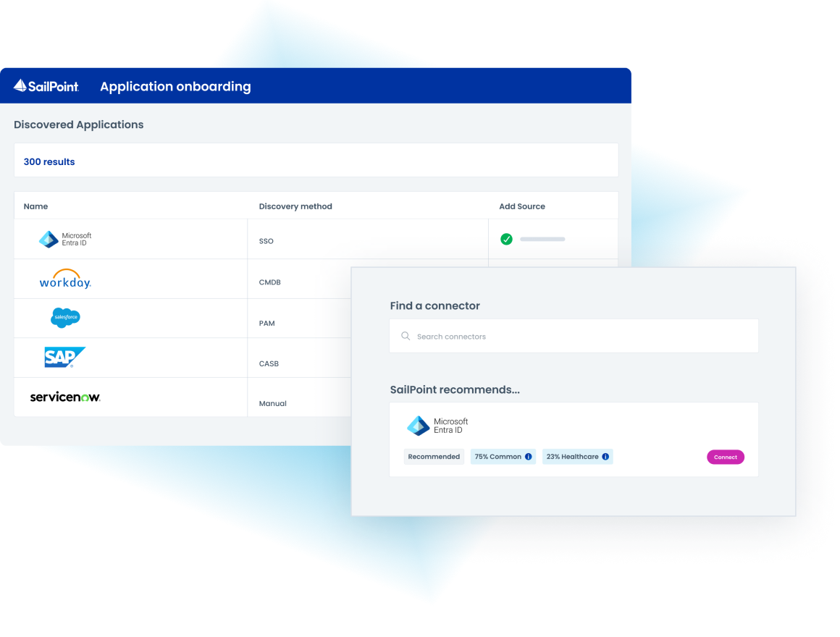The image size is (840, 637).
Task: Select the Recommended badge
Action: (x=434, y=456)
